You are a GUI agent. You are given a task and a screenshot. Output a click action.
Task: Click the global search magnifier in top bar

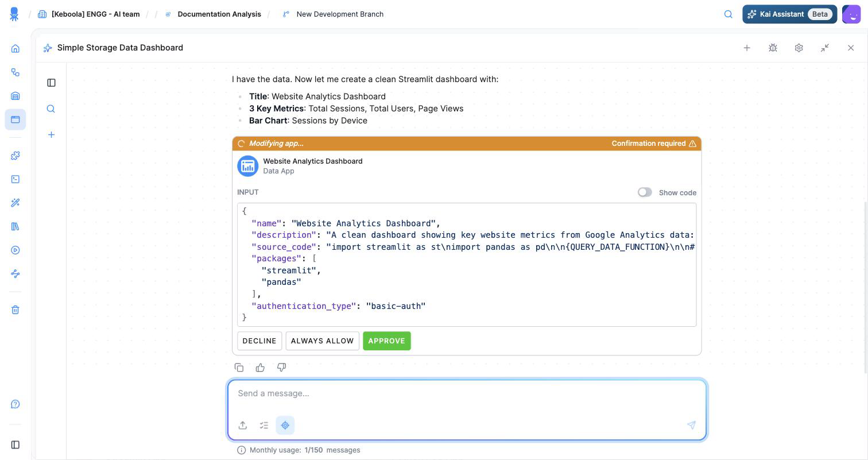click(x=728, y=14)
